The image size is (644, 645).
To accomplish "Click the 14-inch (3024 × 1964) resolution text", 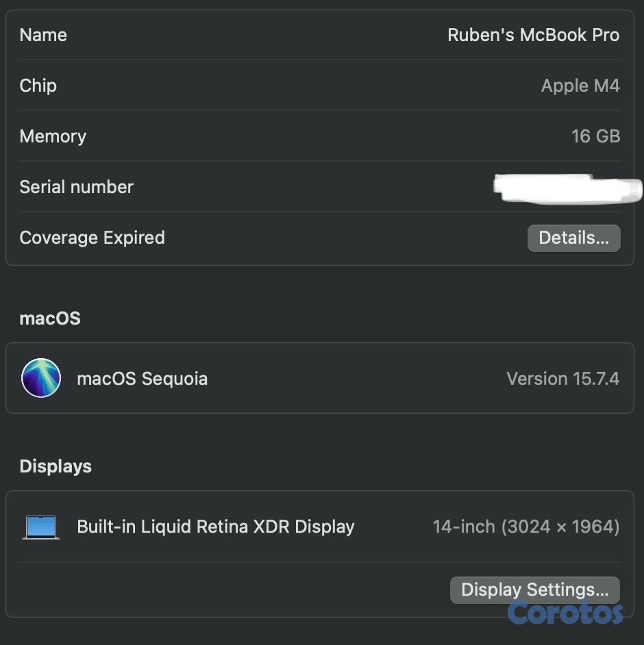I will click(525, 527).
